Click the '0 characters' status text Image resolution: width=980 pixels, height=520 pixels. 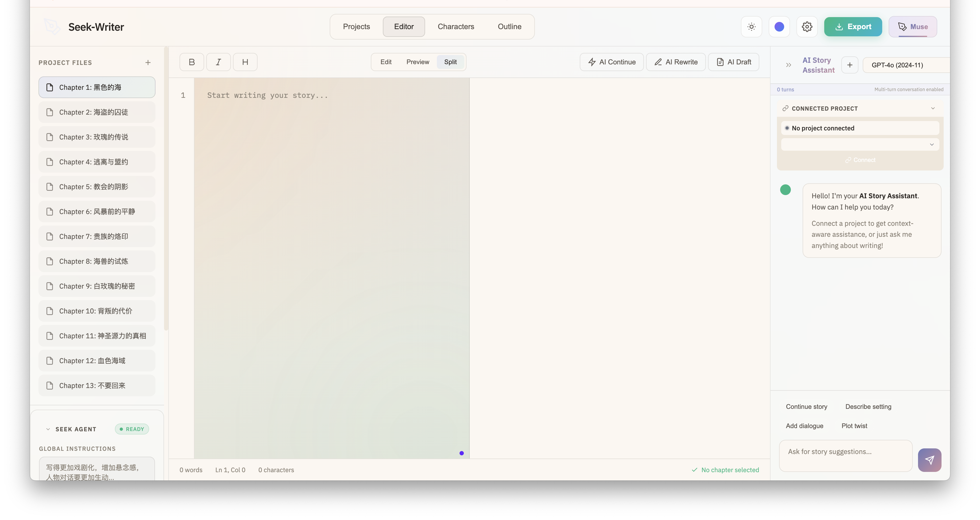tap(276, 470)
